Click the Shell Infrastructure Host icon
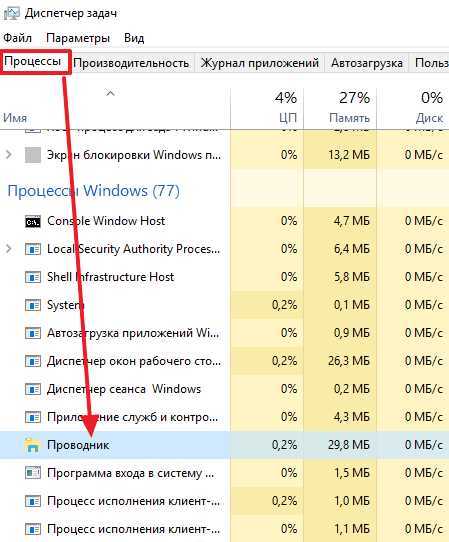 [33, 277]
